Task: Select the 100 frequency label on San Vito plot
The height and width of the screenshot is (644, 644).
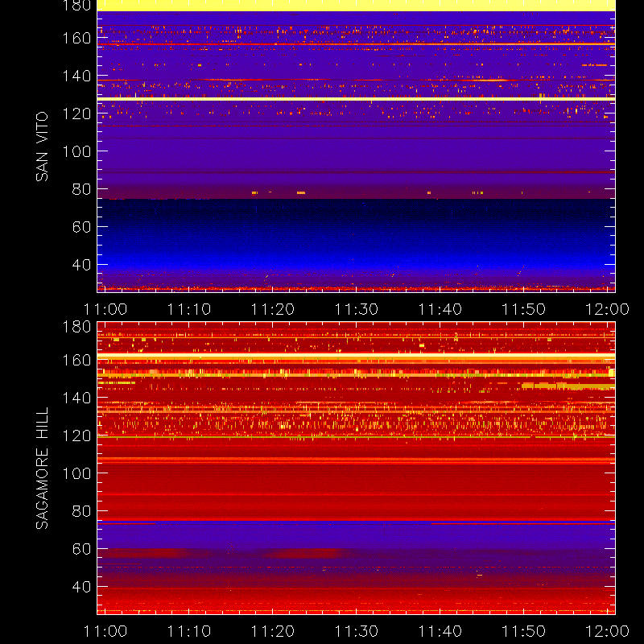Action: click(76, 151)
